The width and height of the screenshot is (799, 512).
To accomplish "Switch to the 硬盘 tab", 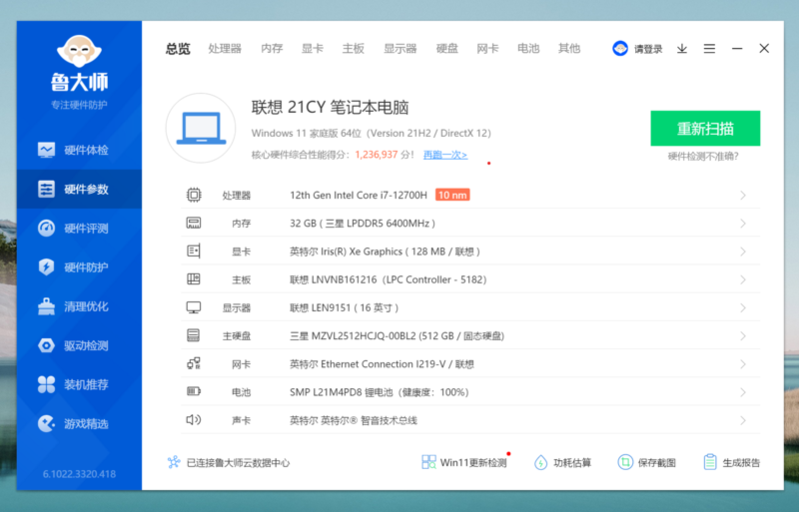I will (447, 48).
